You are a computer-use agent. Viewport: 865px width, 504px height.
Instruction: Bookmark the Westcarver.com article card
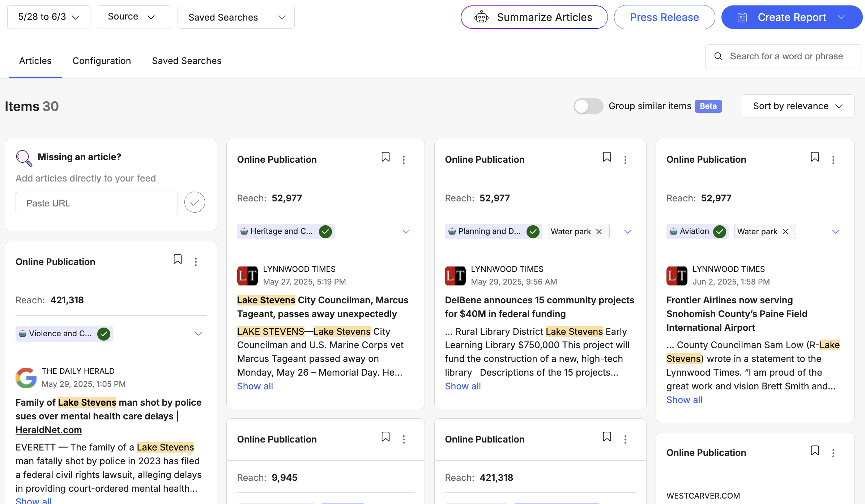pos(815,450)
